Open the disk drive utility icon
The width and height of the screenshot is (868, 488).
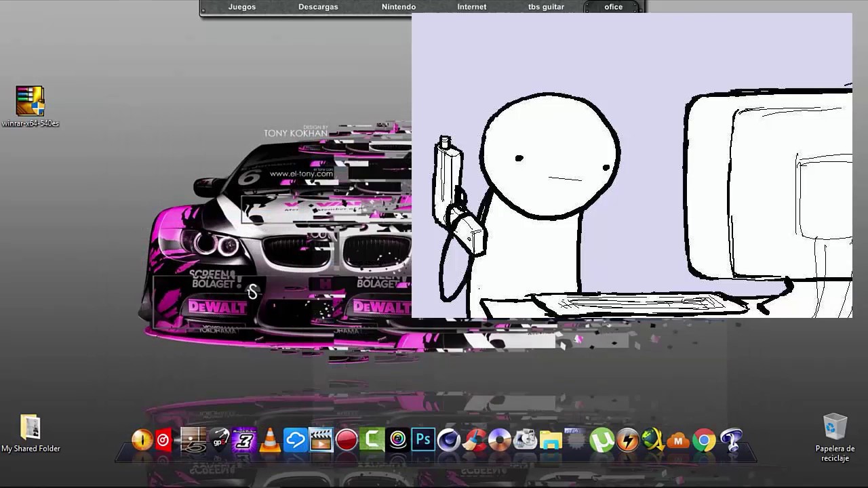(526, 441)
